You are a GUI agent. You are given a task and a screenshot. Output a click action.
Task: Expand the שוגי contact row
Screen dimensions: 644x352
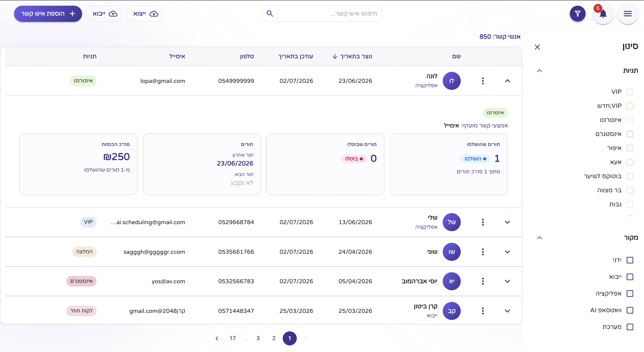click(507, 252)
